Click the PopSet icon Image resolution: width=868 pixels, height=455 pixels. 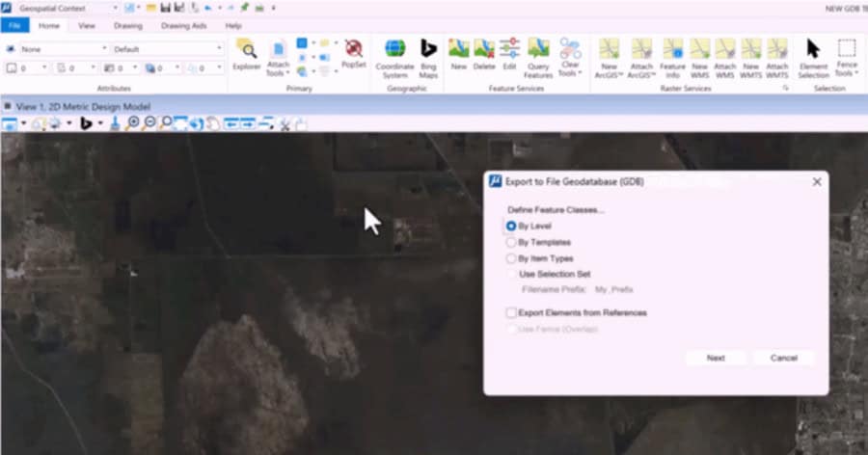click(354, 53)
